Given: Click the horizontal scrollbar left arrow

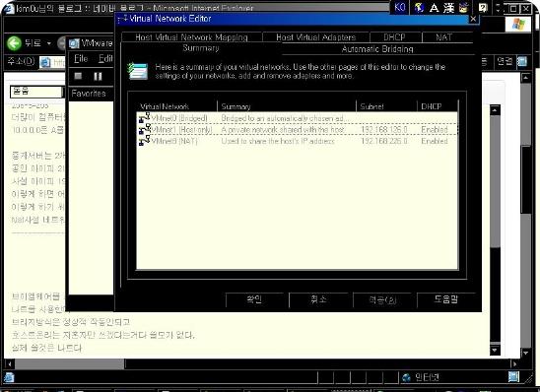Looking at the screenshot, I should pos(9,363).
